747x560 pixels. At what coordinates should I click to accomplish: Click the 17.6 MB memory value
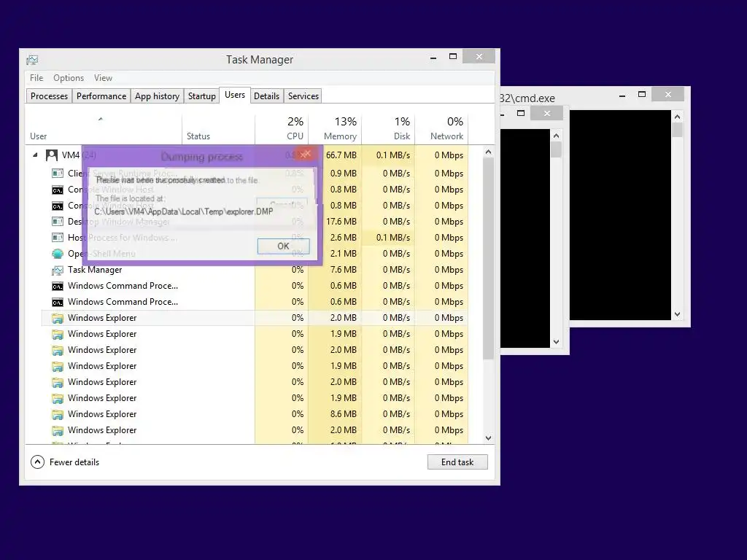[x=341, y=222]
